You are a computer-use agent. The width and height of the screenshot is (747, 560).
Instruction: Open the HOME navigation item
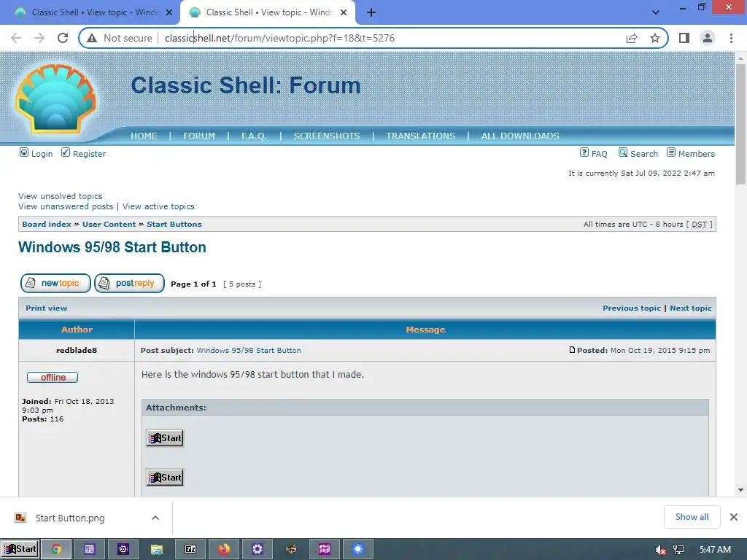tap(144, 136)
